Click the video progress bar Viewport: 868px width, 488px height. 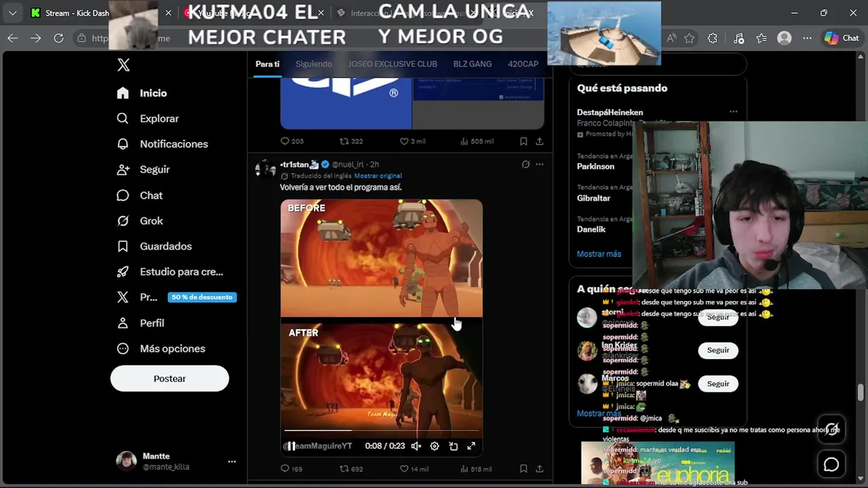click(x=382, y=430)
